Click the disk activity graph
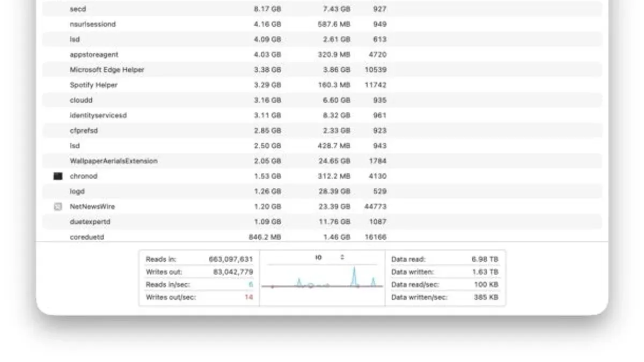644x362 pixels. pyautogui.click(x=323, y=278)
